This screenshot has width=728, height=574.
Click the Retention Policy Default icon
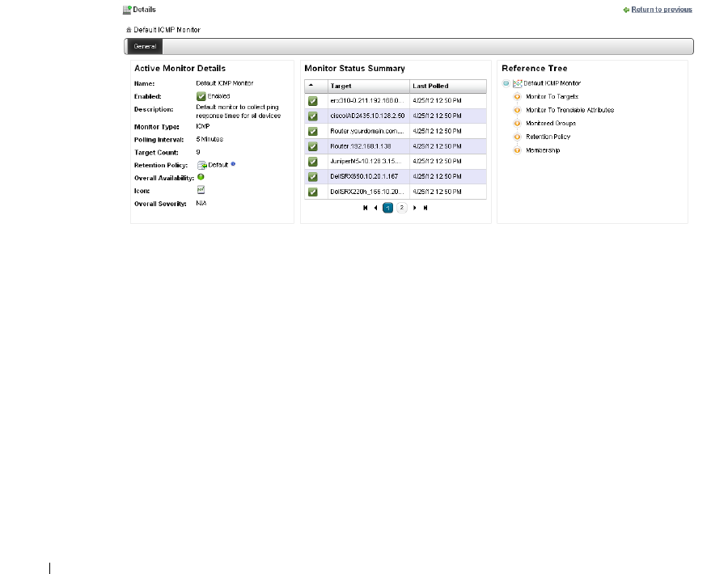[x=201, y=165]
